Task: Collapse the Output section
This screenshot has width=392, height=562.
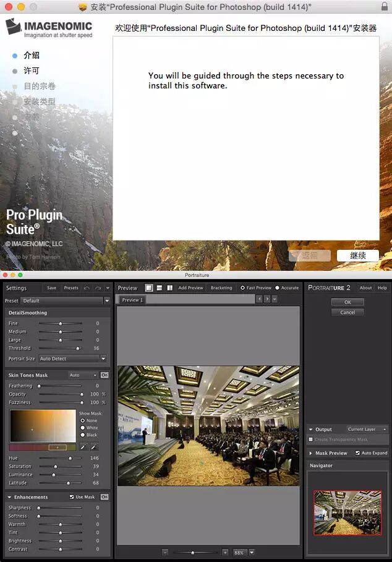Action: click(x=310, y=429)
